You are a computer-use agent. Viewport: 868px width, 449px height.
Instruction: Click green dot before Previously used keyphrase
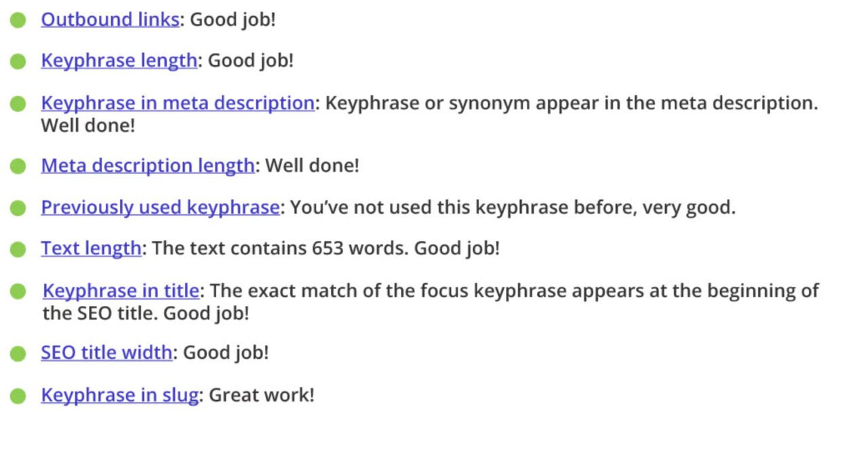pos(18,208)
